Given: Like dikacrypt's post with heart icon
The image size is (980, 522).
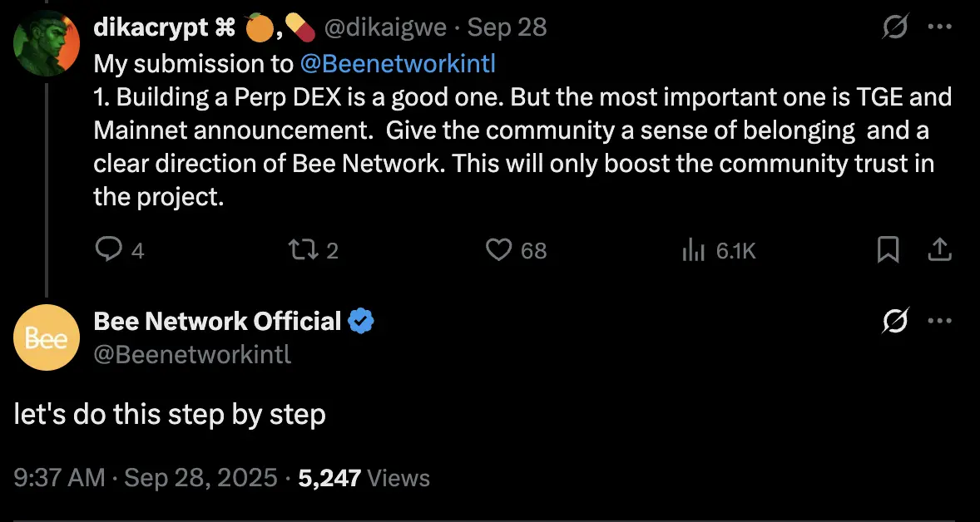Looking at the screenshot, I should (498, 249).
